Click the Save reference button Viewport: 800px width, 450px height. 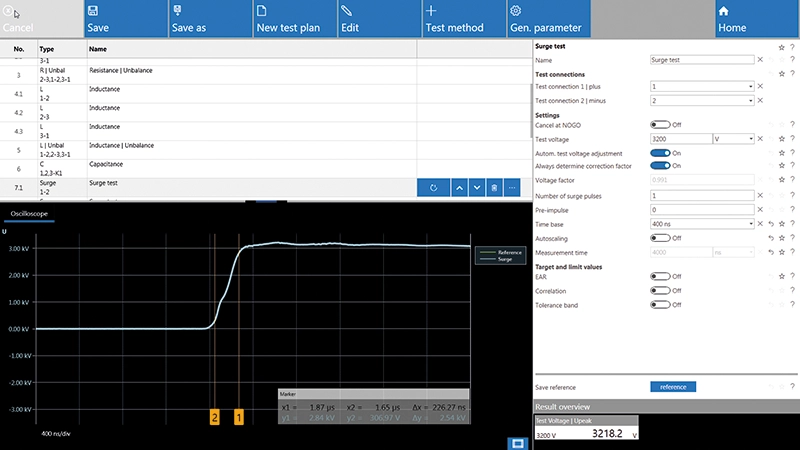pyautogui.click(x=673, y=386)
